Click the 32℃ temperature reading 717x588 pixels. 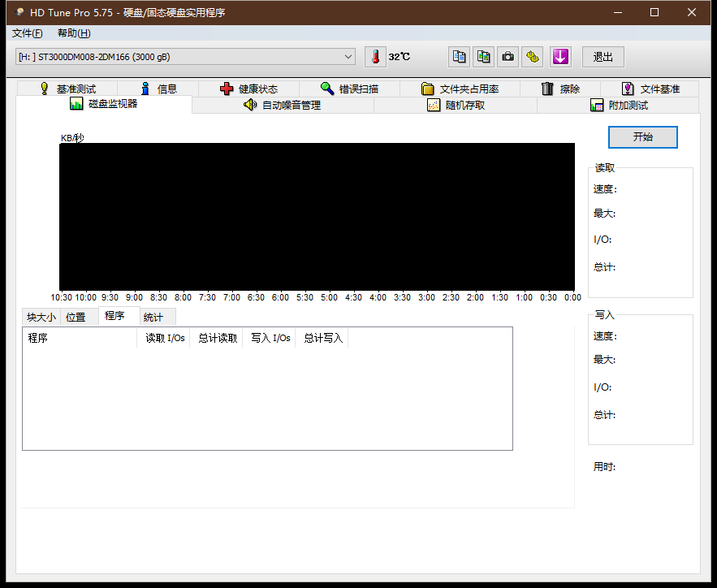pyautogui.click(x=400, y=57)
